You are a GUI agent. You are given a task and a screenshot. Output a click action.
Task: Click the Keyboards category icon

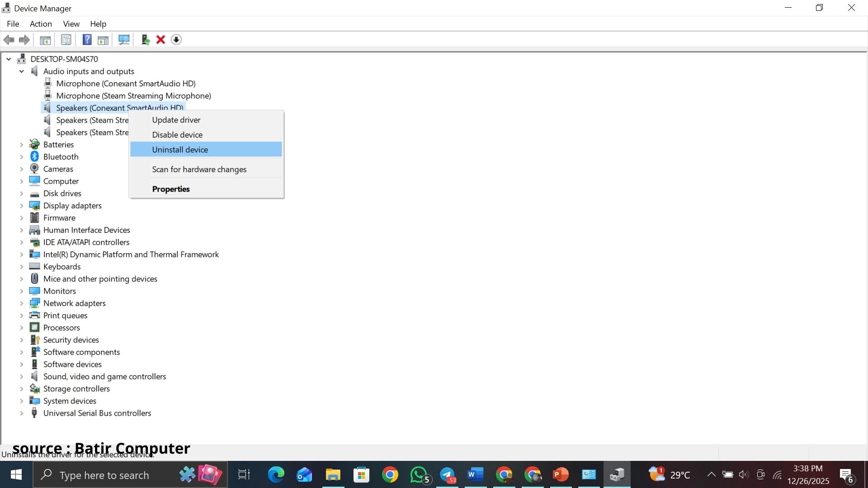pyautogui.click(x=34, y=266)
